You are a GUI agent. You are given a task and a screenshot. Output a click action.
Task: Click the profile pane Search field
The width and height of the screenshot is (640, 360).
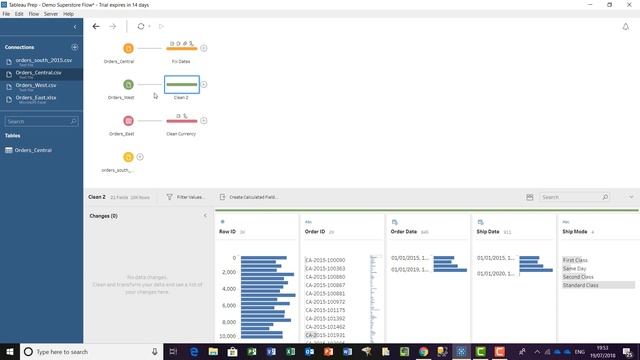(575, 197)
